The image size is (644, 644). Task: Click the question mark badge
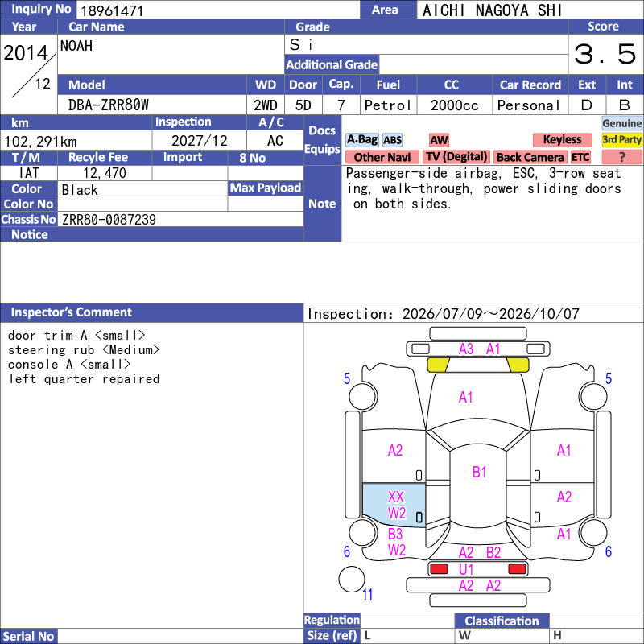point(621,157)
